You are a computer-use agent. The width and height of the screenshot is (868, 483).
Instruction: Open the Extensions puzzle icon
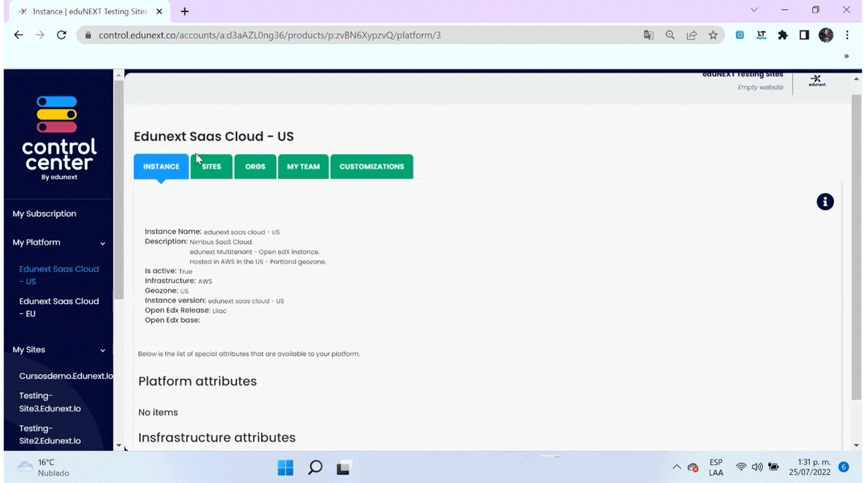783,35
